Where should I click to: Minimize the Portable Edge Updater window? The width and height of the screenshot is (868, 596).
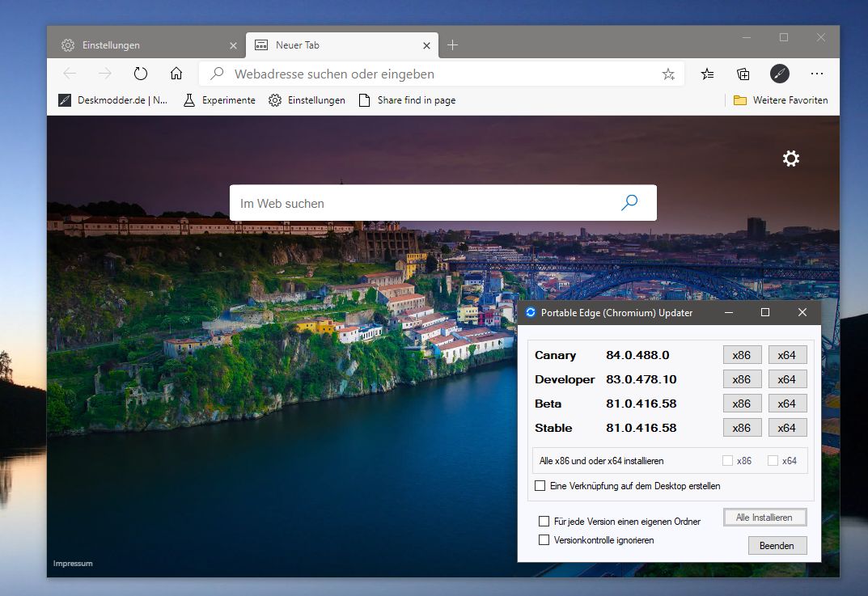point(729,313)
